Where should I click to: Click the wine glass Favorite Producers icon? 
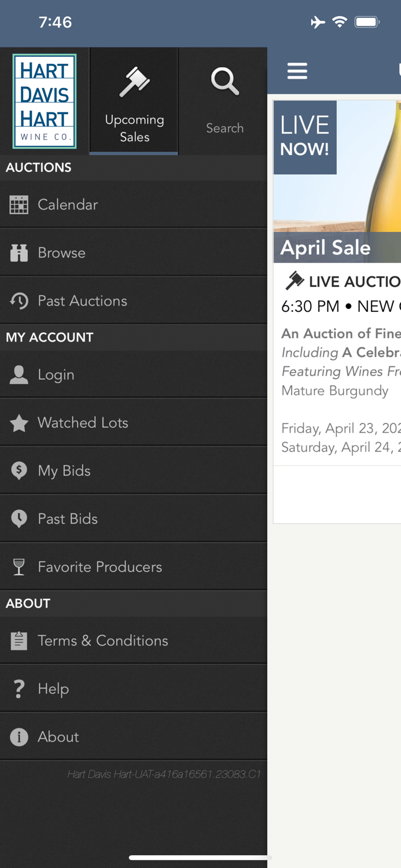point(19,567)
